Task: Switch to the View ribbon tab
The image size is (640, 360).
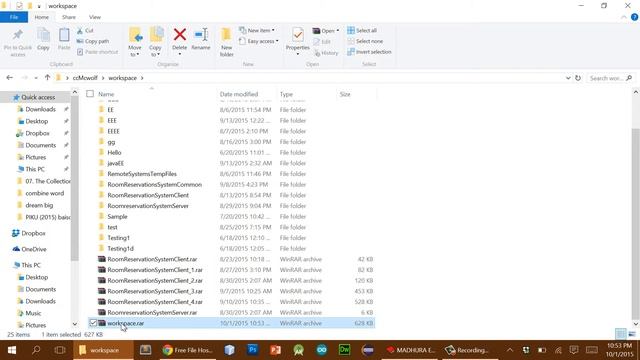Action: [95, 17]
